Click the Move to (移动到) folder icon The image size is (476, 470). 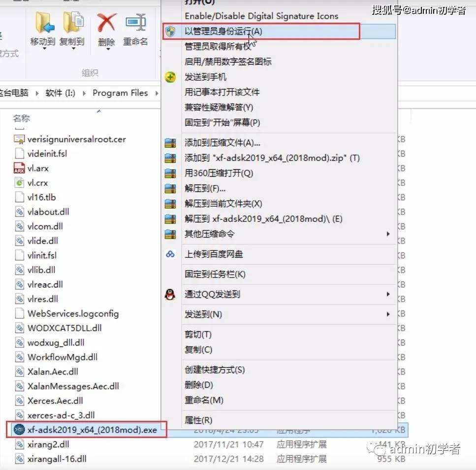[45, 22]
